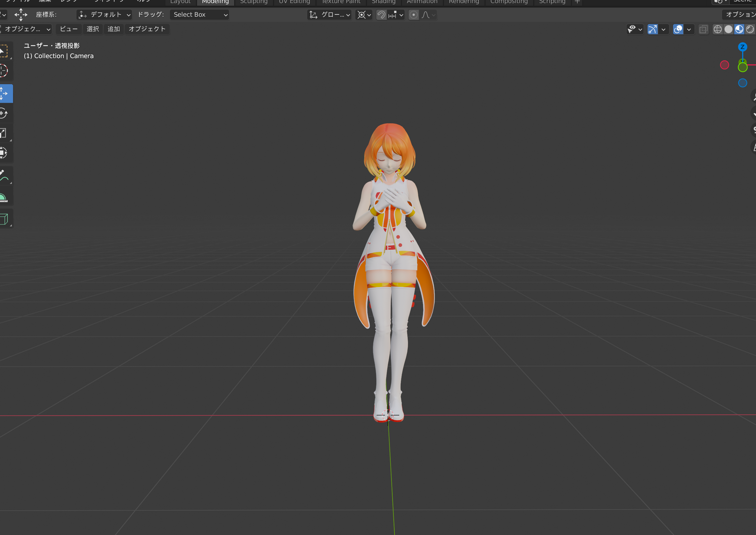Switch to the Compositing workspace tab
This screenshot has width=756, height=535.
(509, 2)
